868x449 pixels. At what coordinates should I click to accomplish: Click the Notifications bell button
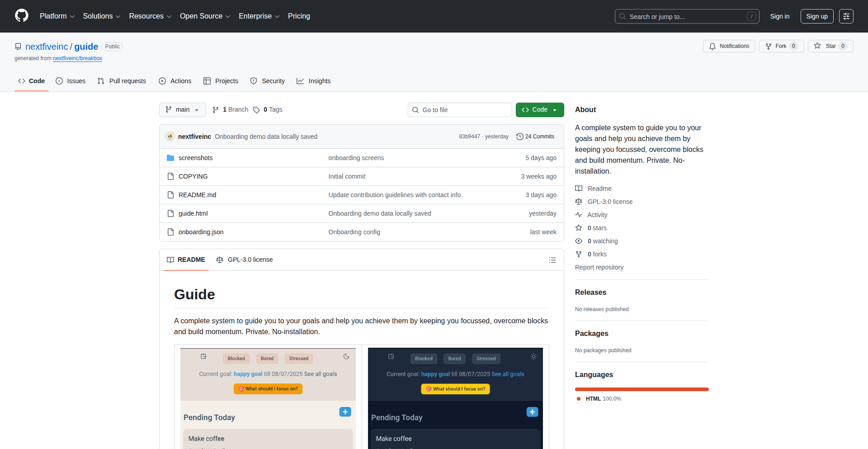click(x=729, y=46)
